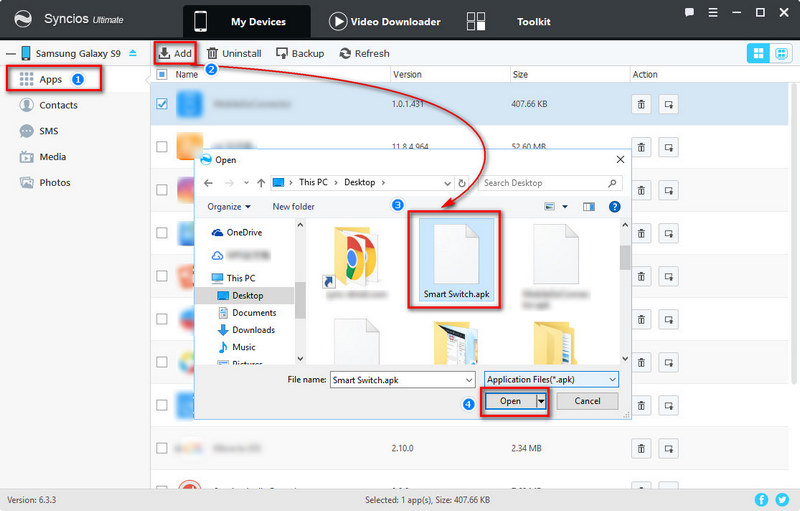The width and height of the screenshot is (800, 511).
Task: Delete the app with version 1.0.1.431
Action: (x=641, y=105)
